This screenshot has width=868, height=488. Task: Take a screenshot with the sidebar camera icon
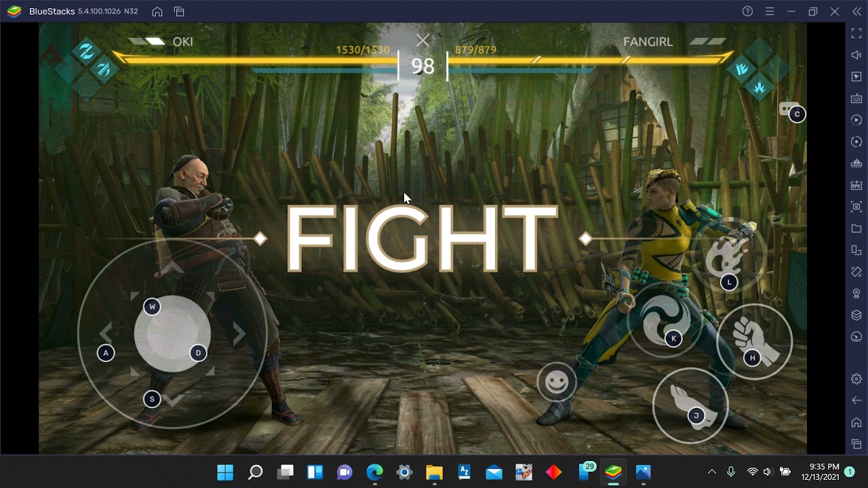point(856,207)
